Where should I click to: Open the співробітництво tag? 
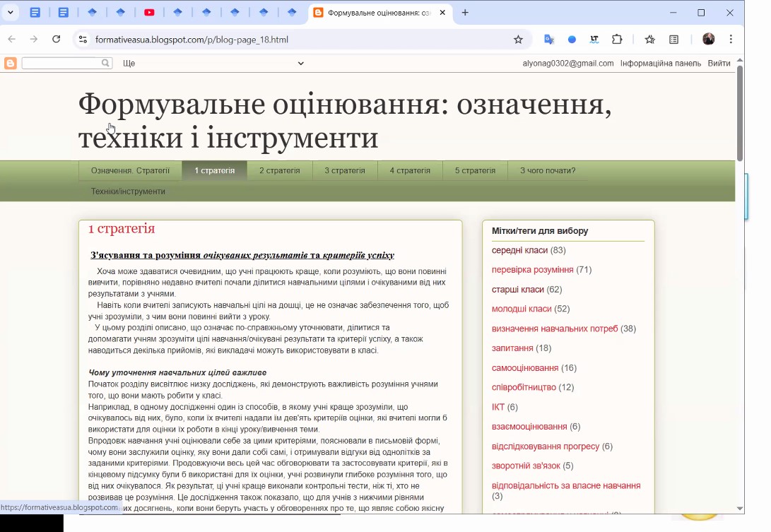[x=524, y=387]
